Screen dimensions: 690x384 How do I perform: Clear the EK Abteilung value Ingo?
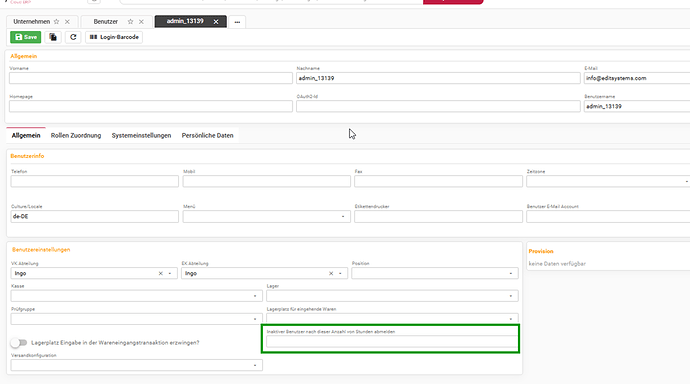(331, 274)
